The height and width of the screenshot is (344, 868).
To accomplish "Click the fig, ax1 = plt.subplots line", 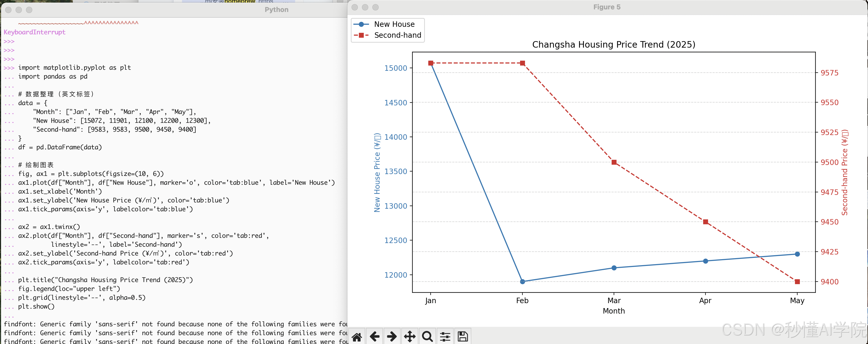I will pyautogui.click(x=91, y=174).
